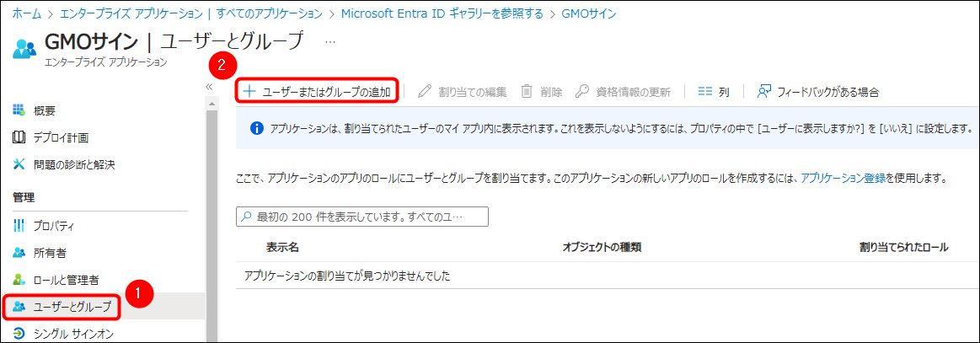The image size is (980, 343).
Task: Click the pencil icon of 割り当ての編集
Action: point(425,92)
